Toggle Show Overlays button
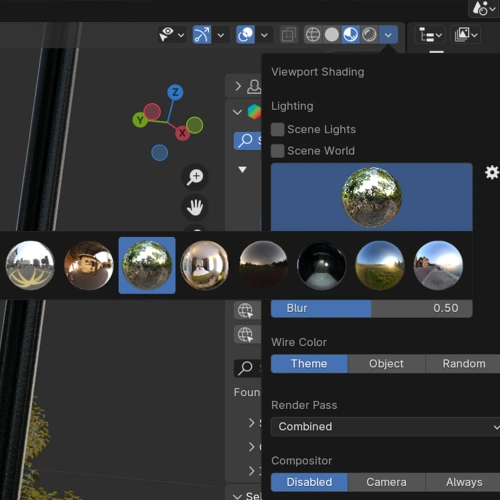 click(246, 35)
